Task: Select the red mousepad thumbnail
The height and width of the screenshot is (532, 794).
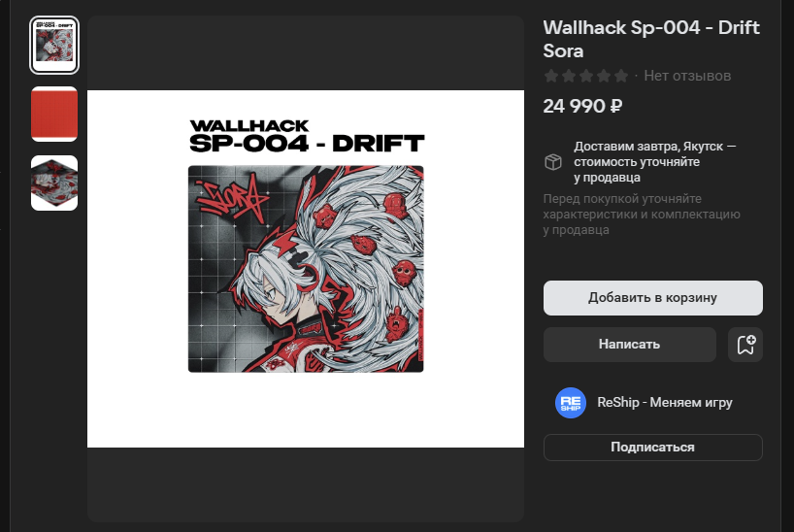Action: 54,114
